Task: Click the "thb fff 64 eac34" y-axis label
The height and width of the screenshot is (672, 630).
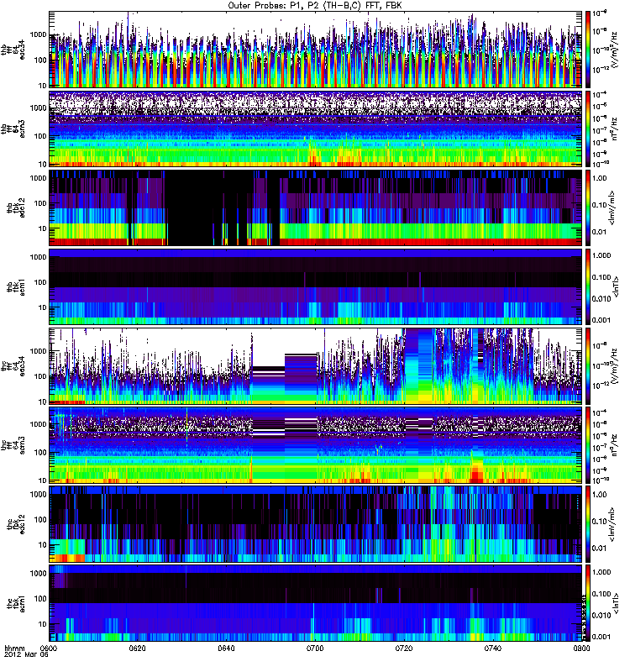Action: pyautogui.click(x=13, y=50)
